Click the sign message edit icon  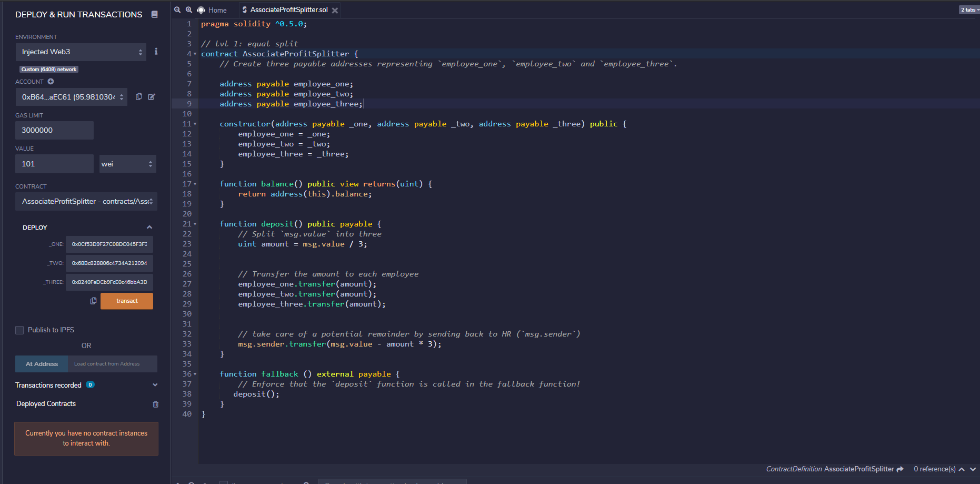click(x=152, y=97)
